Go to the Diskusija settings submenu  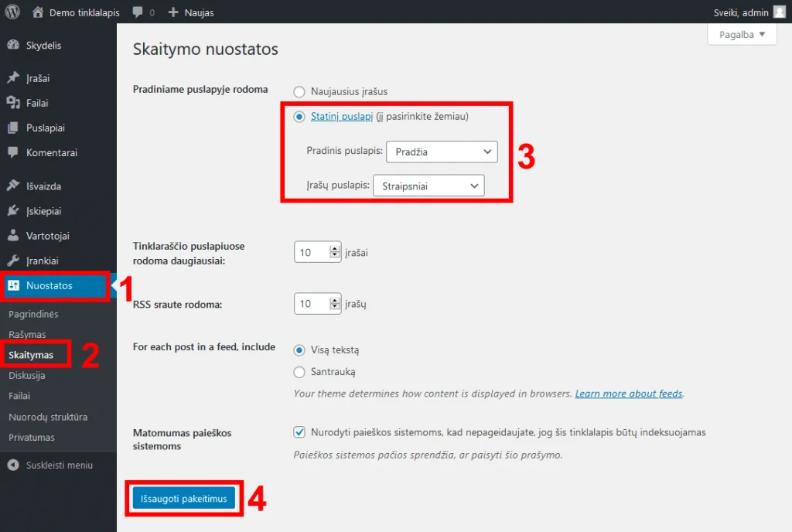[27, 375]
